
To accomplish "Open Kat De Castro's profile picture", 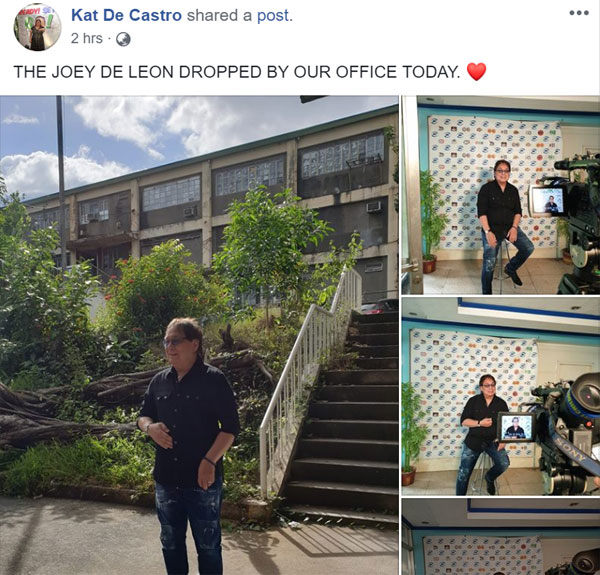I will click(x=38, y=27).
